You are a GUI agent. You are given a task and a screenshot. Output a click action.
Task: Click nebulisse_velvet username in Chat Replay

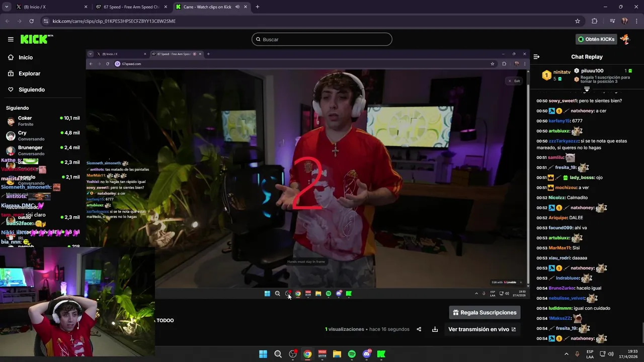567,298
